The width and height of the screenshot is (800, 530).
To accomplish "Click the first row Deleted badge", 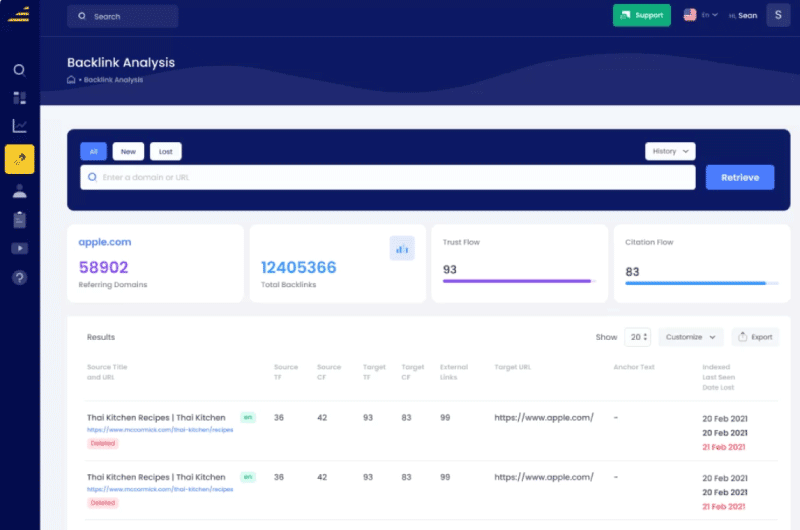I will (x=103, y=443).
